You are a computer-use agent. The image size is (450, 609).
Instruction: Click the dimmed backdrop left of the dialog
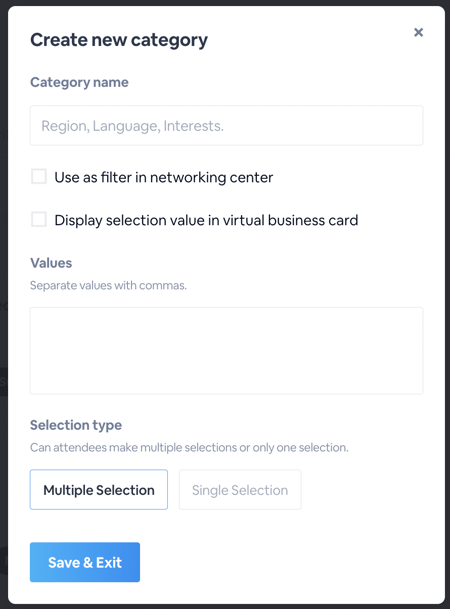pyautogui.click(x=3, y=272)
